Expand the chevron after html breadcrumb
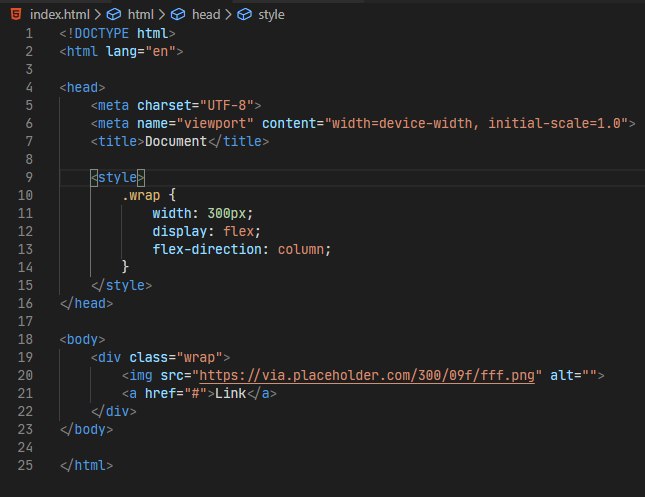The height and width of the screenshot is (497, 645). (162, 15)
